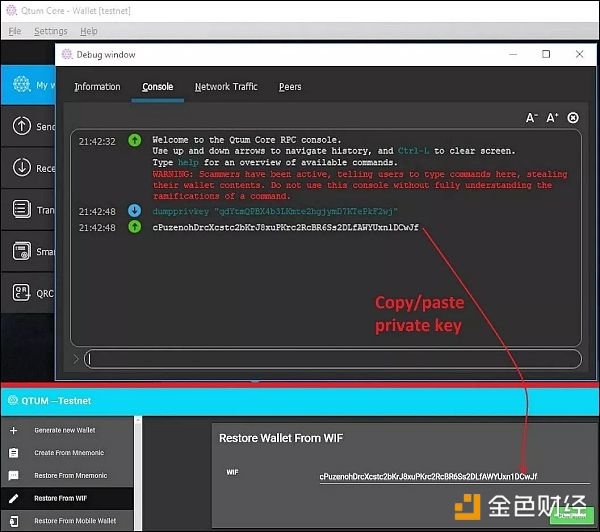Click the pencil icon for Restore From WIF
This screenshot has width=600, height=532.
click(13, 498)
